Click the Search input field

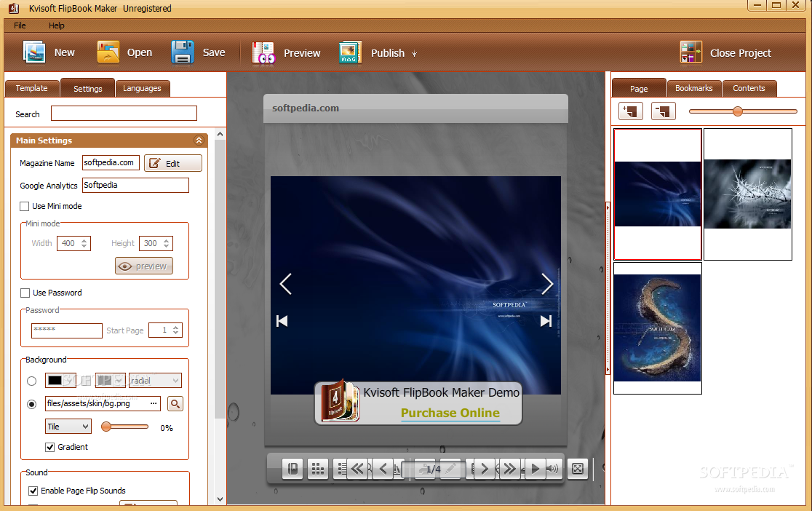coord(124,114)
